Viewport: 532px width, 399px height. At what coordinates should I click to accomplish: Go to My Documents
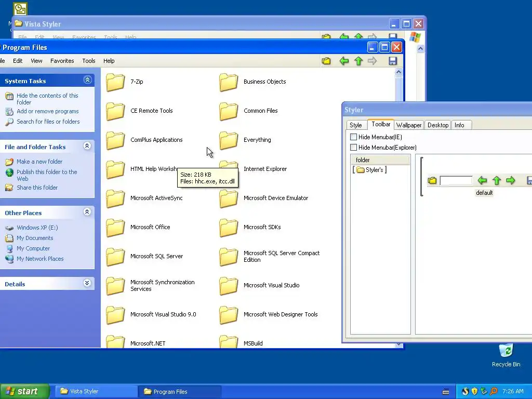[x=35, y=238]
